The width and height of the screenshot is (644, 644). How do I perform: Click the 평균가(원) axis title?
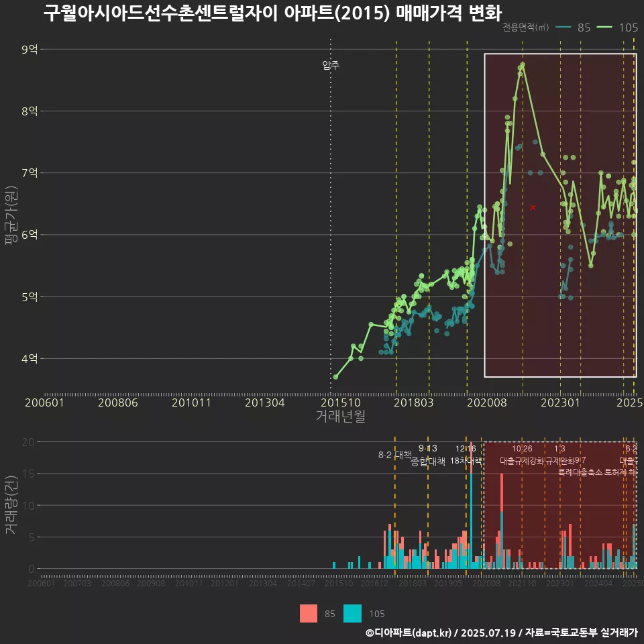[x=11, y=215]
